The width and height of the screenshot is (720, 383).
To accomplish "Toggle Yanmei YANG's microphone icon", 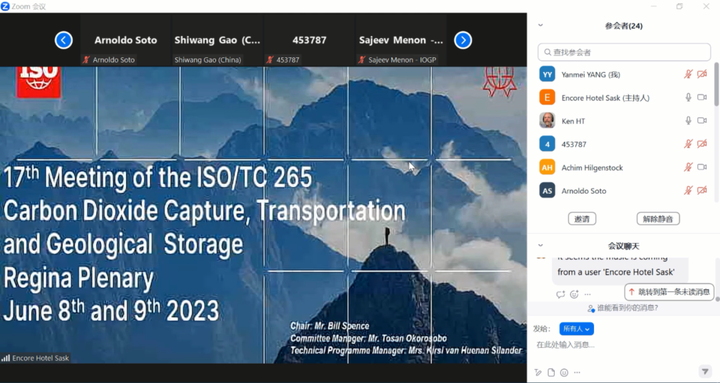I will [x=688, y=74].
